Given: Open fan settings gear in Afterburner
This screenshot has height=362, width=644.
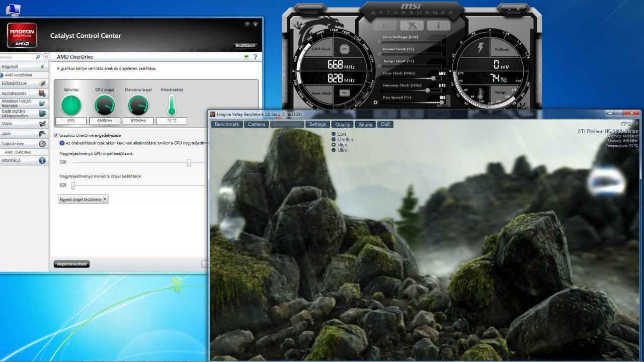Looking at the screenshot, I should (375, 103).
